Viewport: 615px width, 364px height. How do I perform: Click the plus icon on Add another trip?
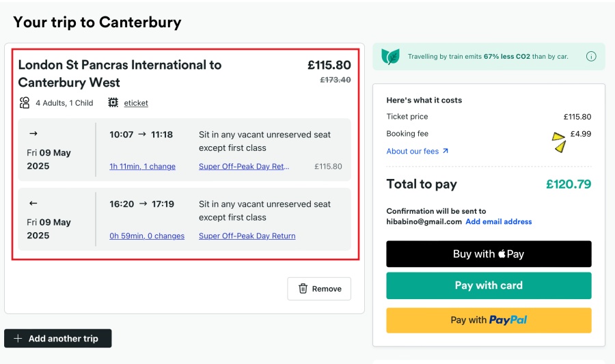tap(18, 338)
